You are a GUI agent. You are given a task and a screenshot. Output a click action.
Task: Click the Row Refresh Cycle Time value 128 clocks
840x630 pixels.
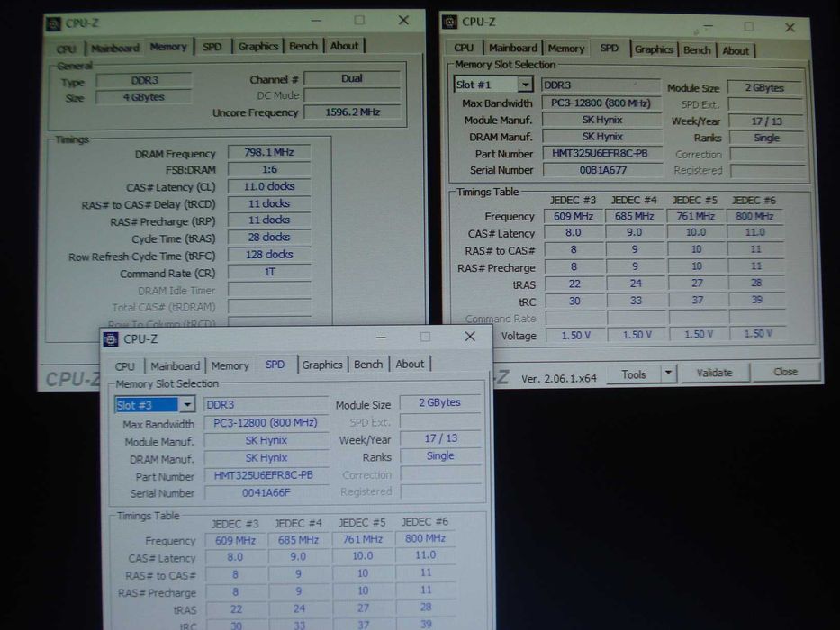point(269,254)
